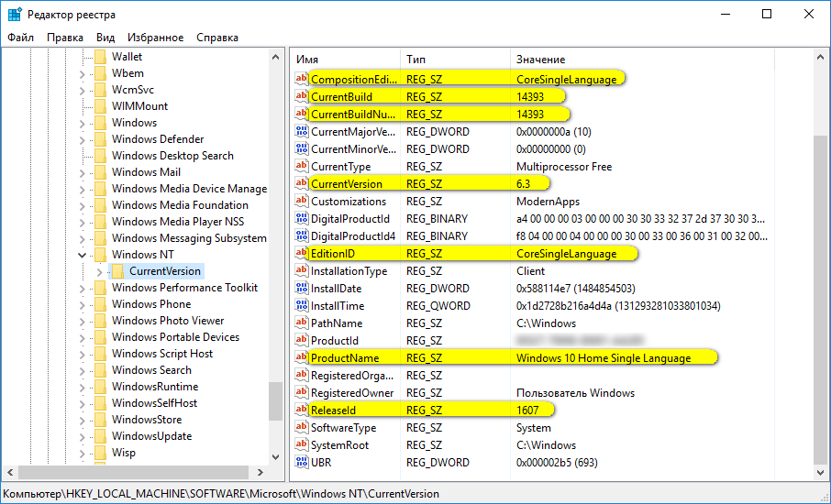Expand the Windows Search tree node
This screenshot has width=831, height=504.
point(83,370)
